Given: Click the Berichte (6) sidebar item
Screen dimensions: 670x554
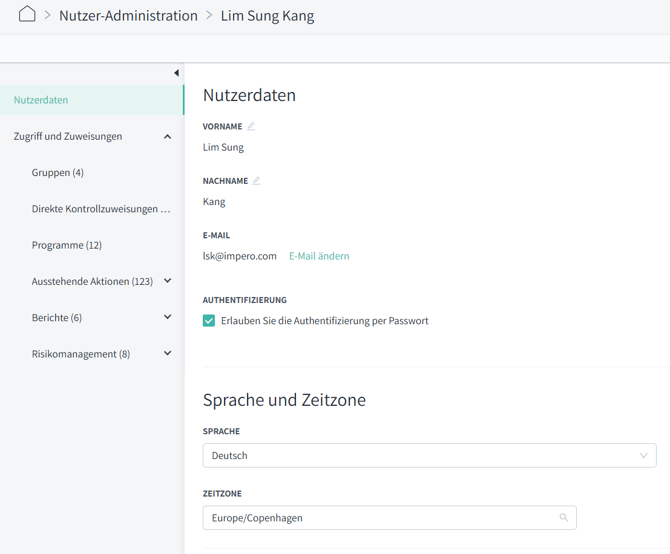Looking at the screenshot, I should [x=57, y=318].
